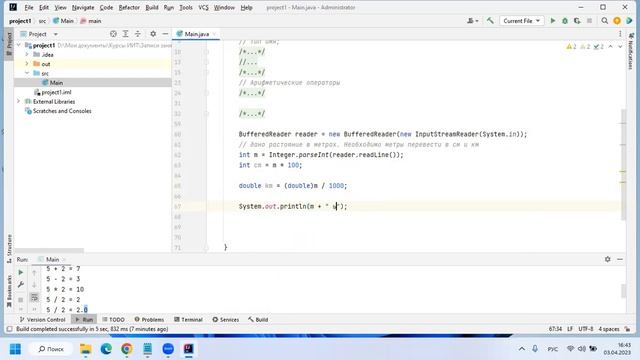
Task: Select opened file locate icon in Project panel
Action: (113, 34)
